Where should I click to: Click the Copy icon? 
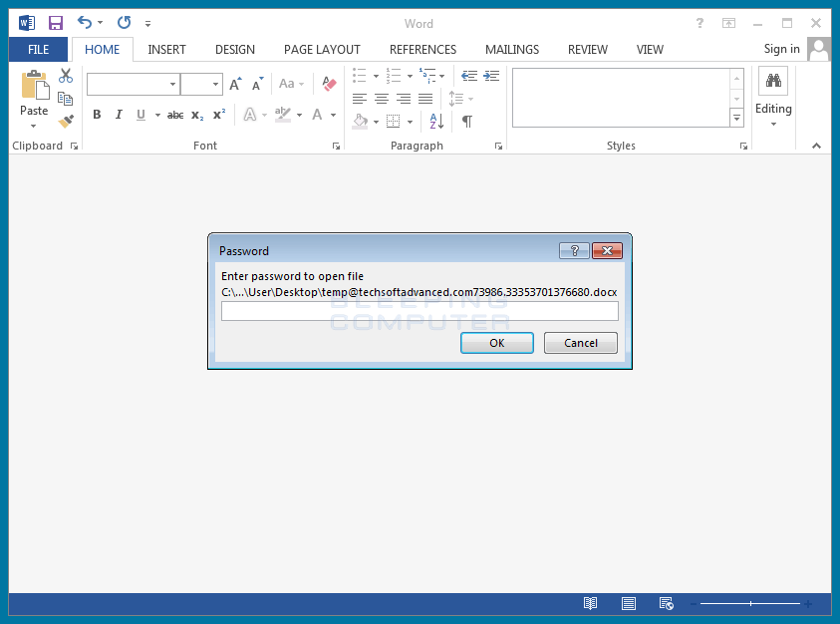click(x=66, y=99)
